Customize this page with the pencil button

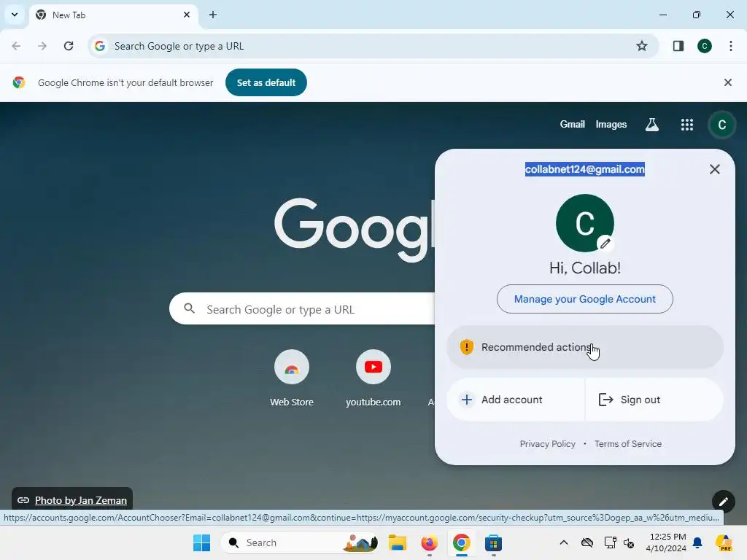[x=723, y=502]
